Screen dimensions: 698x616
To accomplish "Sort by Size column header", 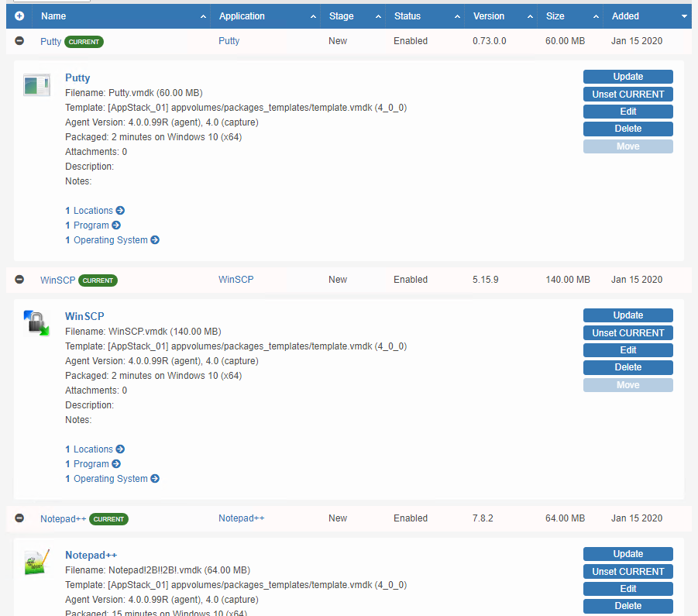I will click(570, 16).
